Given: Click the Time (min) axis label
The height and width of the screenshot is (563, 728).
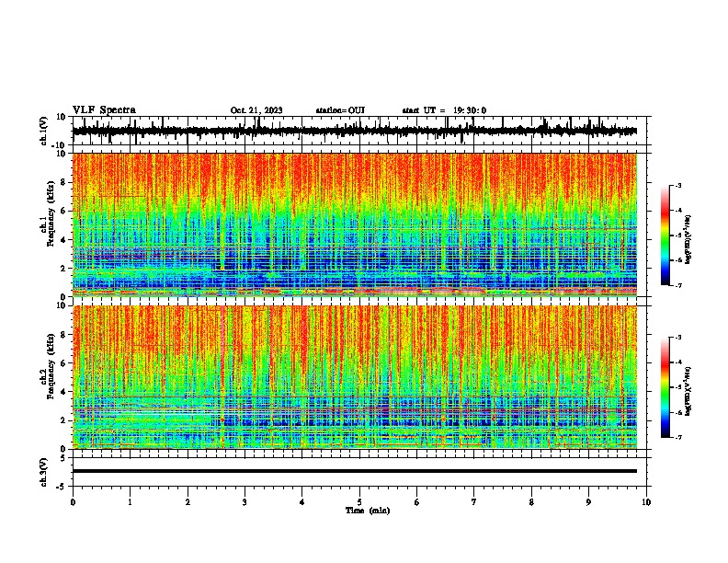Looking at the screenshot, I should pyautogui.click(x=368, y=511).
